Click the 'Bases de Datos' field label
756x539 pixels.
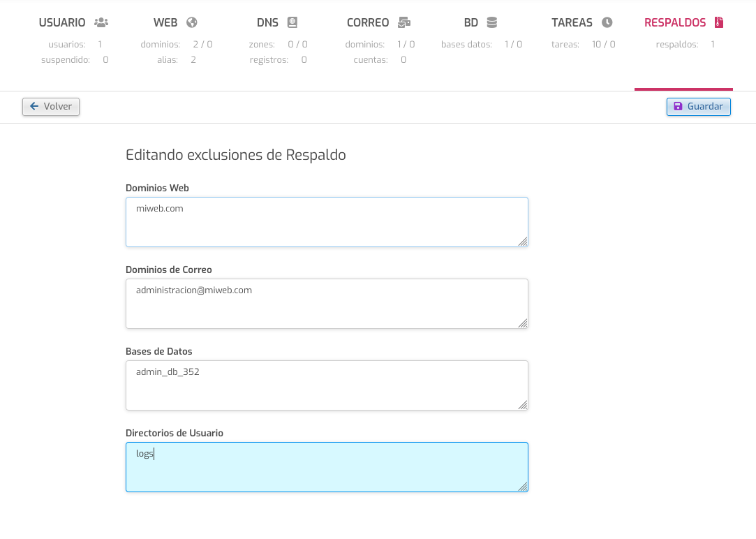coord(159,351)
